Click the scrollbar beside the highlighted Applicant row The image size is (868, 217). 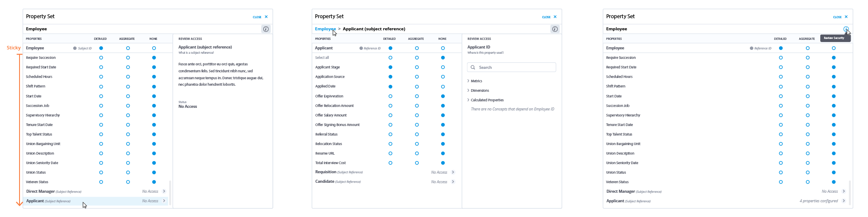click(170, 193)
